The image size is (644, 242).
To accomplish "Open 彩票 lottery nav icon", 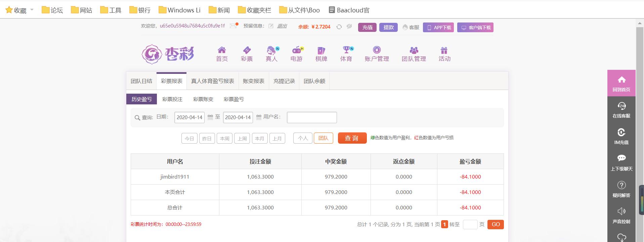I will point(247,54).
